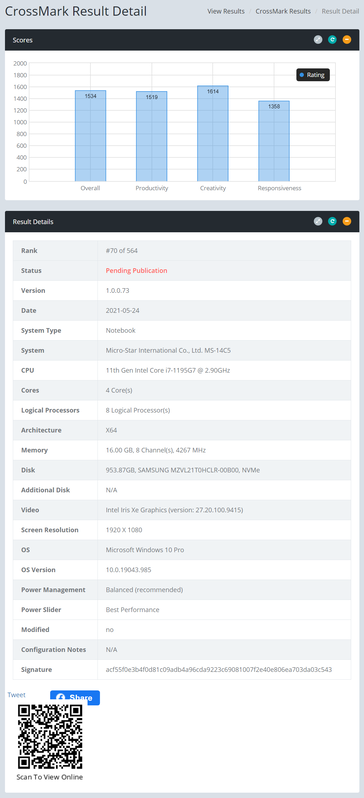Click the Power Slider row label

pos(41,610)
